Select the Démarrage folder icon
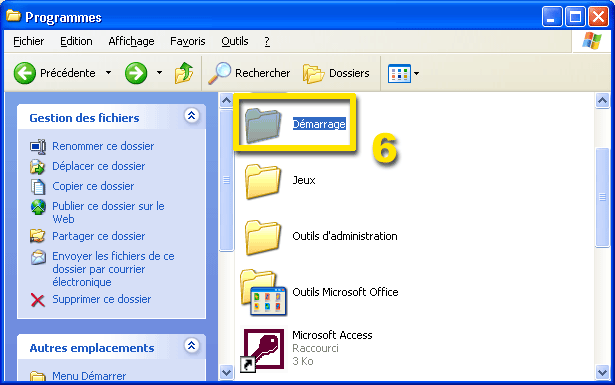The image size is (615, 385). point(263,125)
